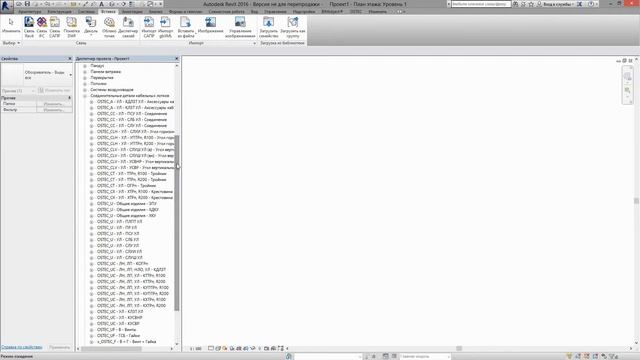Click Загрузить как группу
The width and height of the screenshot is (640, 360).
[x=293, y=27]
